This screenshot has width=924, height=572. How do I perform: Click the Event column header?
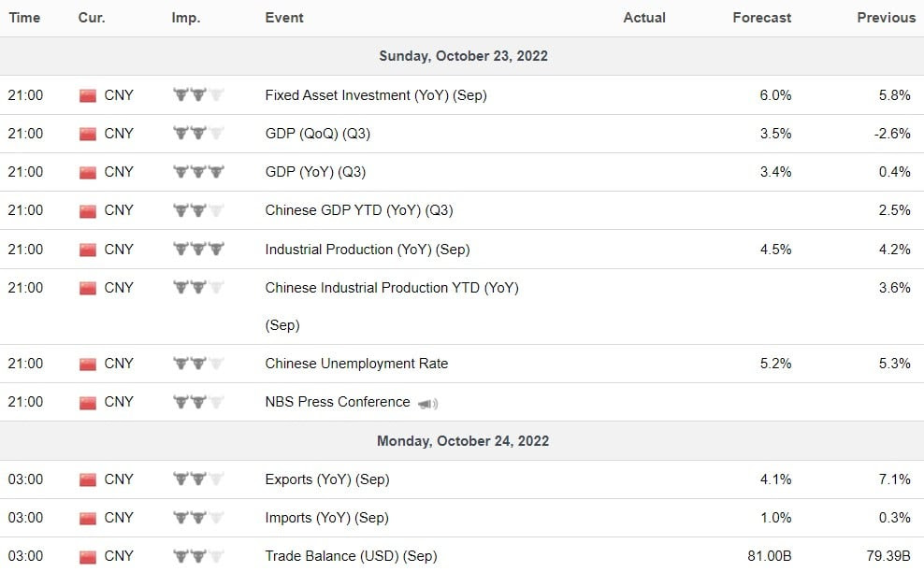tap(284, 18)
